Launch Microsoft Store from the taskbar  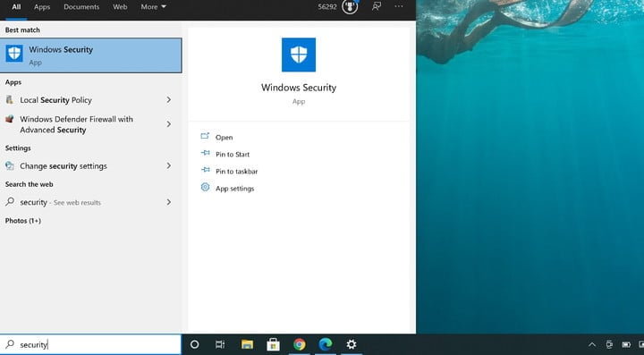point(273,344)
